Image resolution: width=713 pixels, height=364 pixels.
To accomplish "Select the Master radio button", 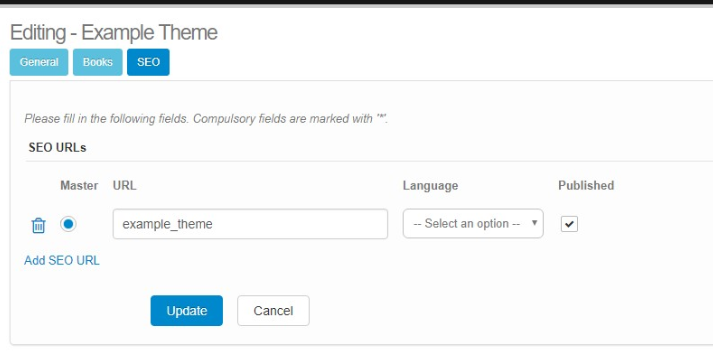I will [x=68, y=224].
